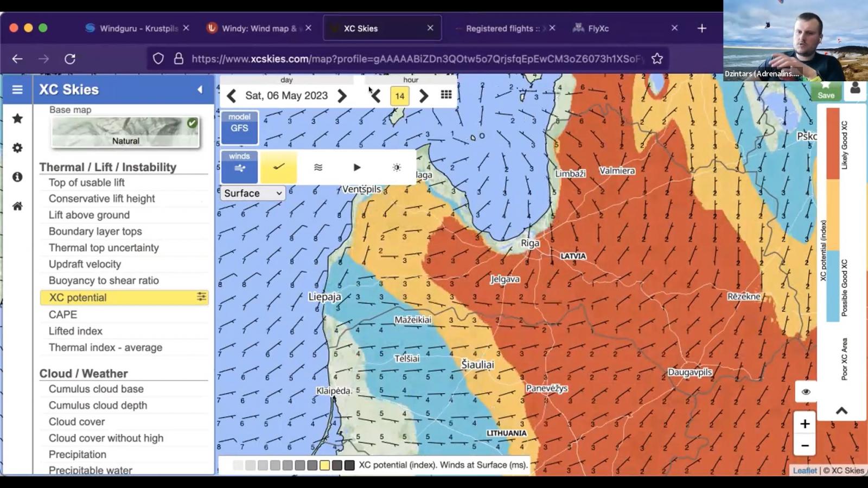Open the hour grid picker
Screen dimensions: 868x488
(446, 95)
